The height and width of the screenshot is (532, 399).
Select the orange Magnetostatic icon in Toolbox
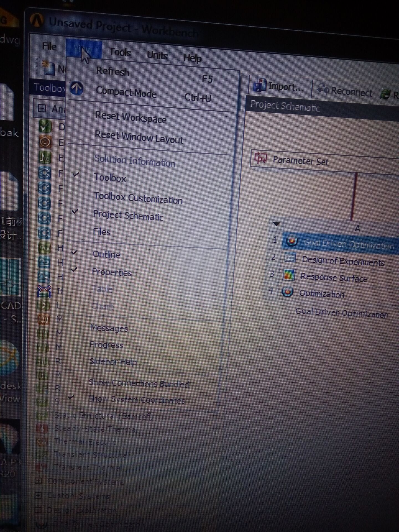tap(43, 319)
